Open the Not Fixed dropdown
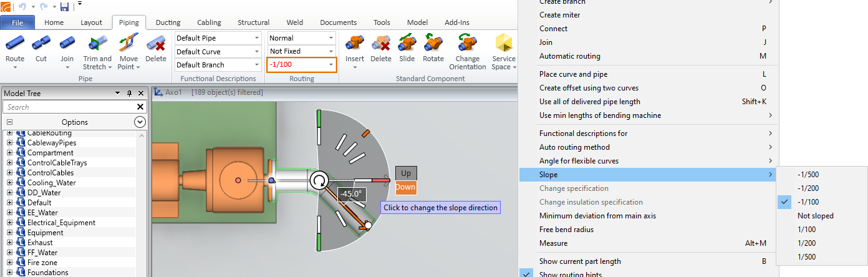 331,52
